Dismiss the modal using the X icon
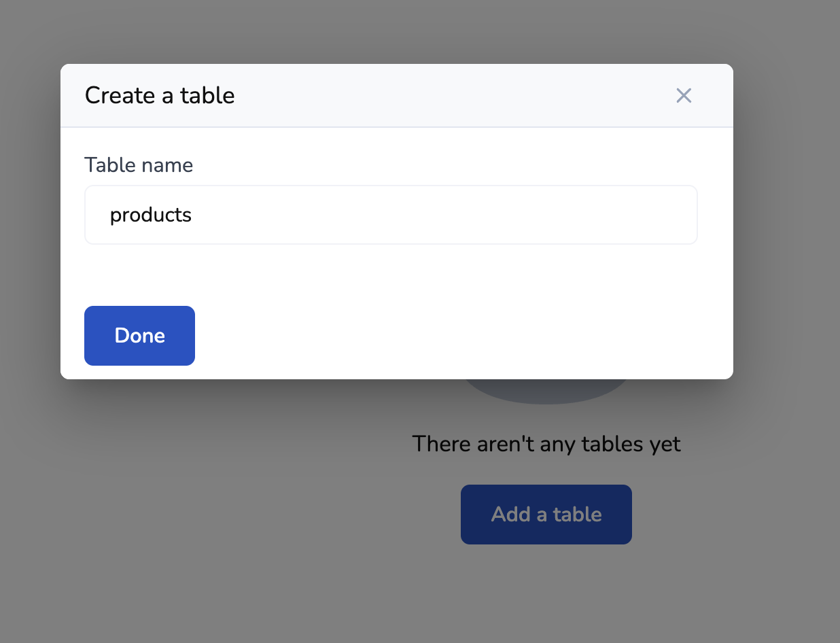 pyautogui.click(x=684, y=96)
